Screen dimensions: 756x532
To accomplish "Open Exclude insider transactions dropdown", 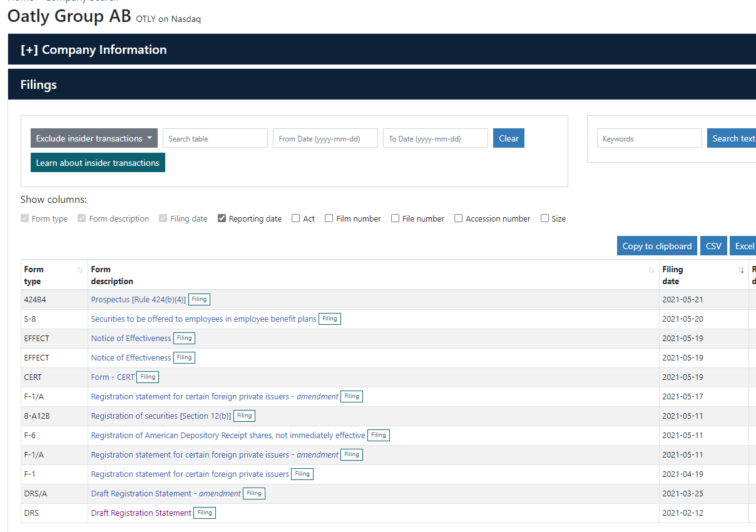I will [94, 138].
